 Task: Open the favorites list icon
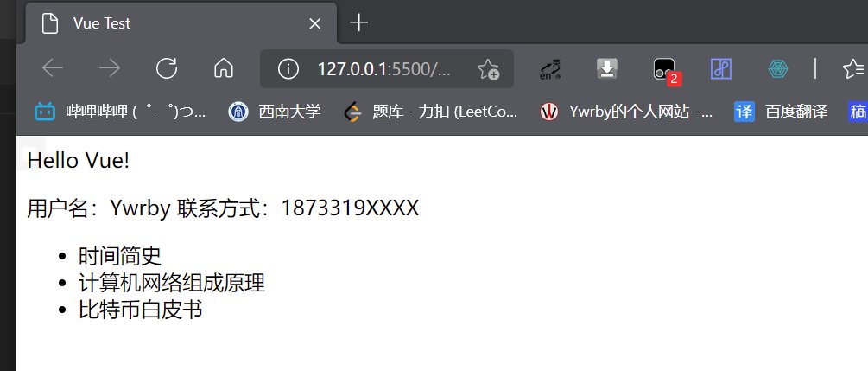(854, 69)
